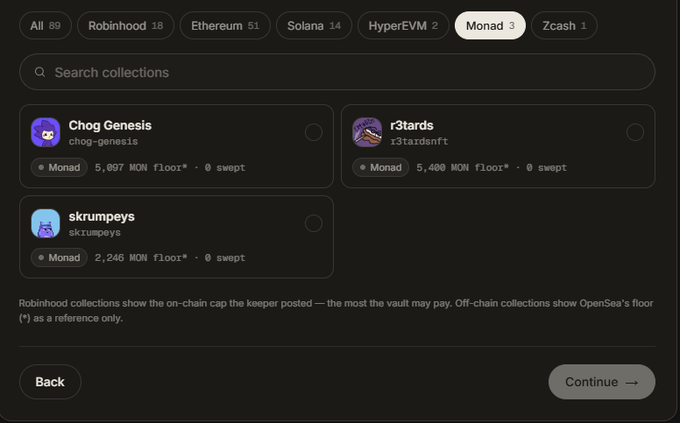Image resolution: width=680 pixels, height=423 pixels.
Task: Filter collections by Solana
Action: pyautogui.click(x=314, y=26)
